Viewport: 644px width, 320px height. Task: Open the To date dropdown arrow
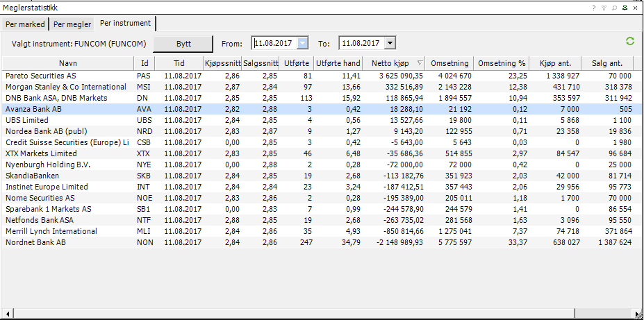[390, 42]
